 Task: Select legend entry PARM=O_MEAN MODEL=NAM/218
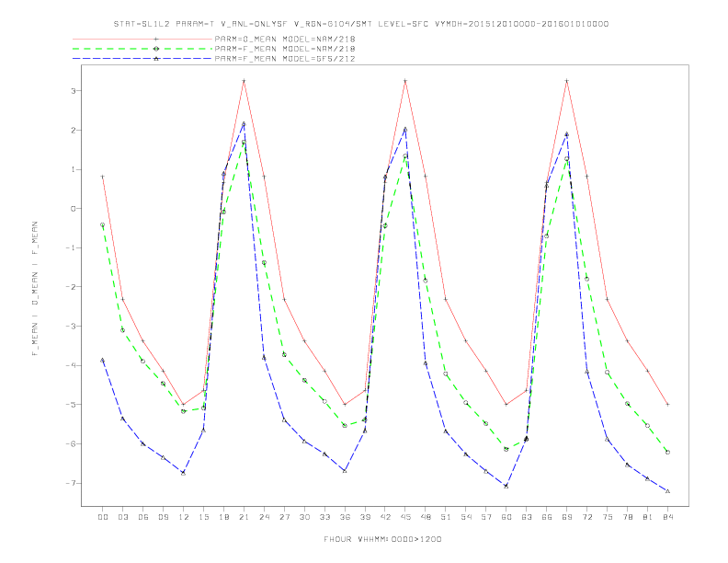[285, 39]
